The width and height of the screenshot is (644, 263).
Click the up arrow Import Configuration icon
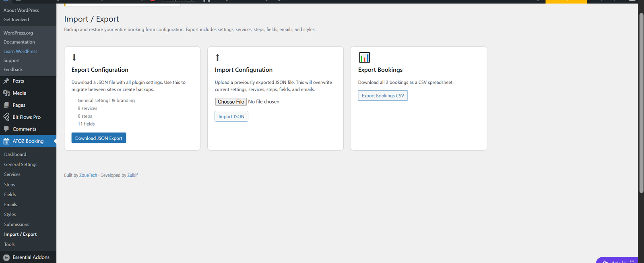point(217,58)
